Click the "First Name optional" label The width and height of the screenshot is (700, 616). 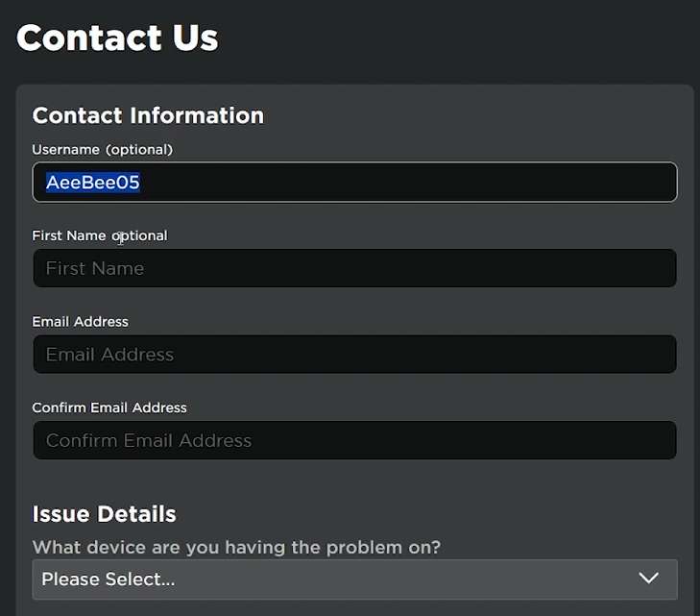(100, 235)
